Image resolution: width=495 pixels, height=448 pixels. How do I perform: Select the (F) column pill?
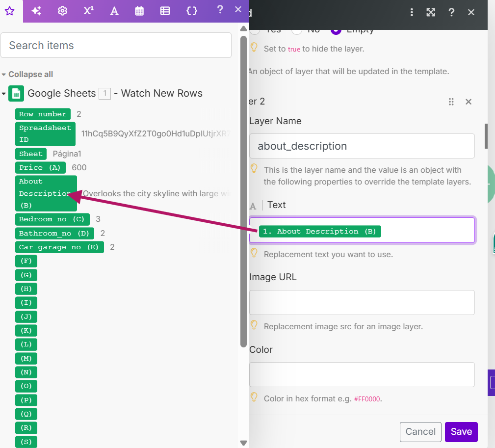click(x=26, y=261)
